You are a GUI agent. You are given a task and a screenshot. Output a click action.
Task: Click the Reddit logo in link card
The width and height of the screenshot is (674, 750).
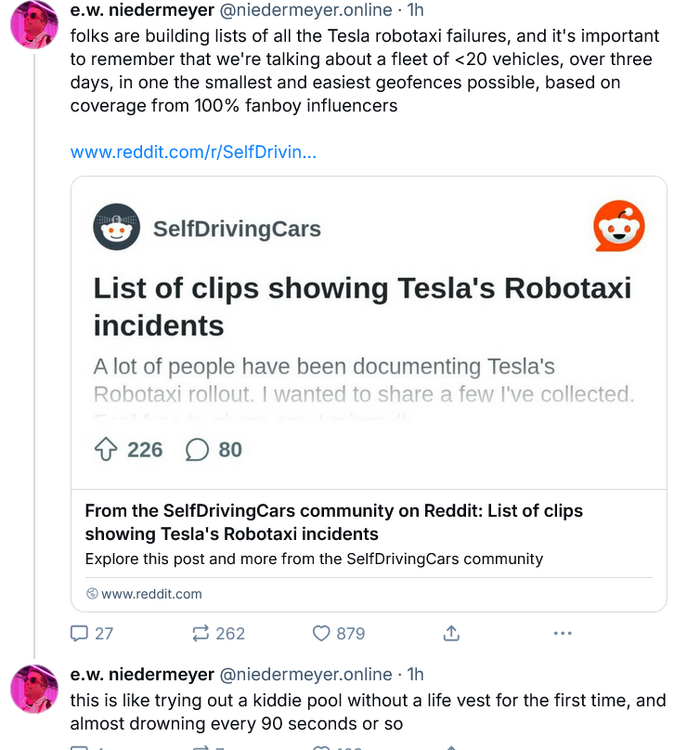(619, 227)
